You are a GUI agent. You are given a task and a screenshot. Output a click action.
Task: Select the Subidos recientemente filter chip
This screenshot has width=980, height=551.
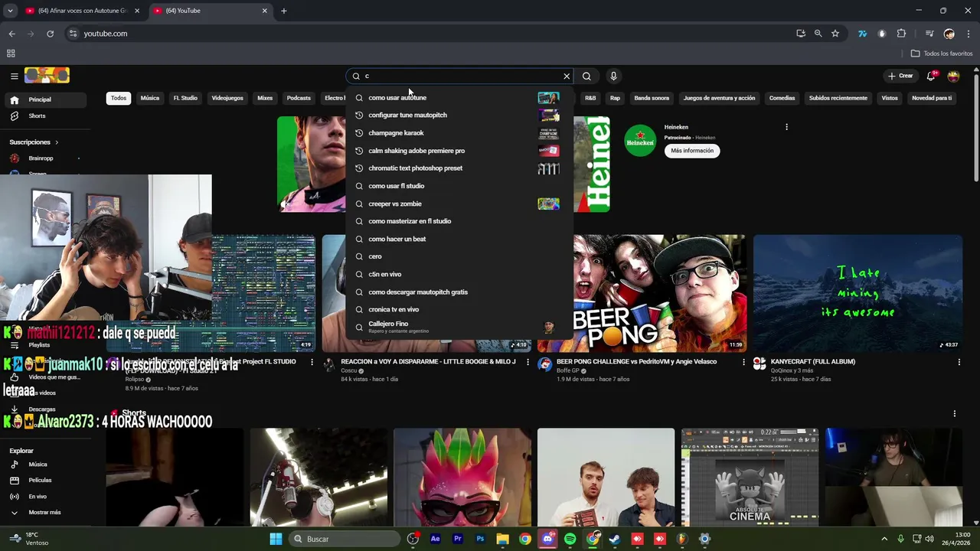coord(838,98)
